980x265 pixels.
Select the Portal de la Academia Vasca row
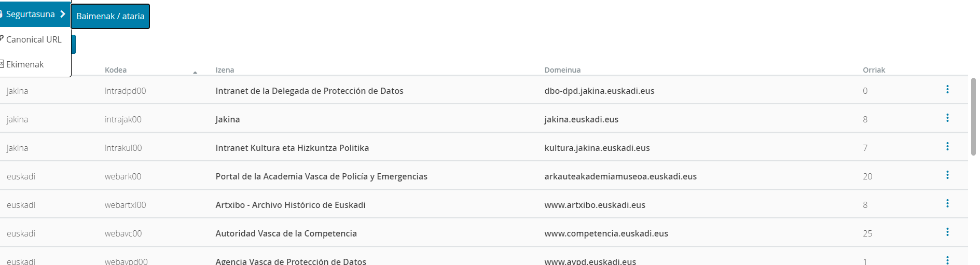click(x=321, y=176)
